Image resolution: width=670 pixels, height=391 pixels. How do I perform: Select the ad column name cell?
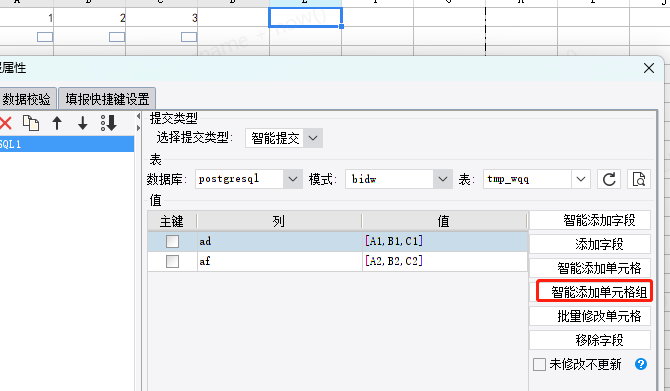[279, 241]
